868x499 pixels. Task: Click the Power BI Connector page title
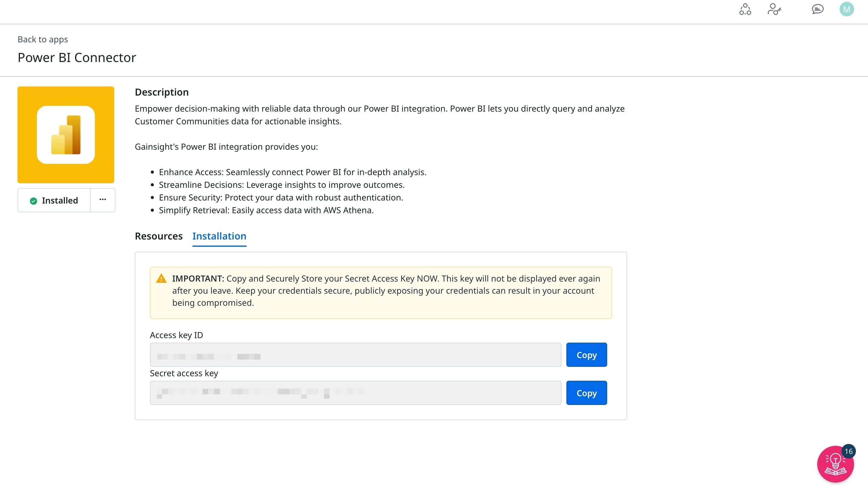[x=77, y=57]
